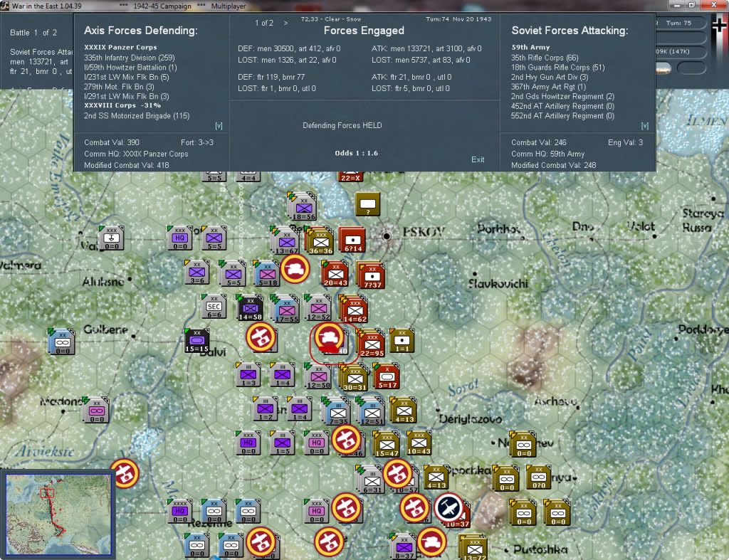The image size is (729, 560).
Task: Select the 2nd Hvy Gun Art Div (3) entry
Action: pos(550,77)
